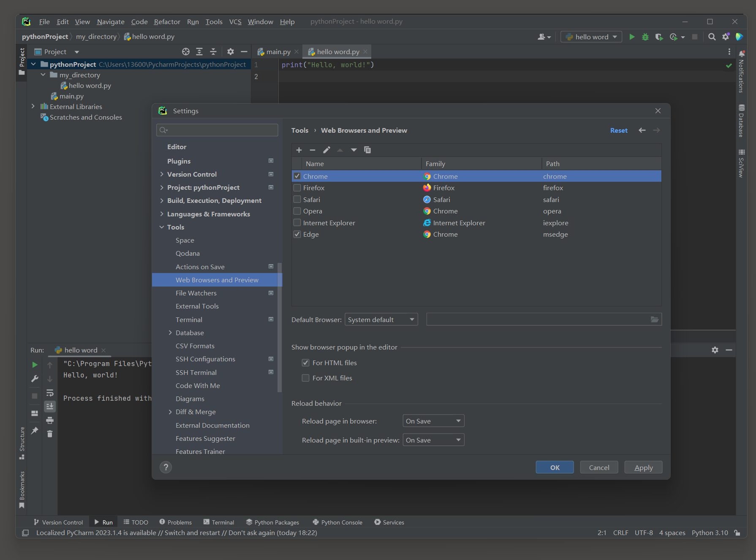Uncheck the Edge browser checkbox
Screen dimensions: 756x560
tap(297, 234)
